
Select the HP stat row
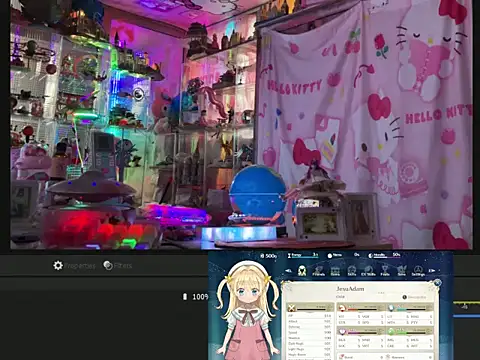tap(310, 316)
